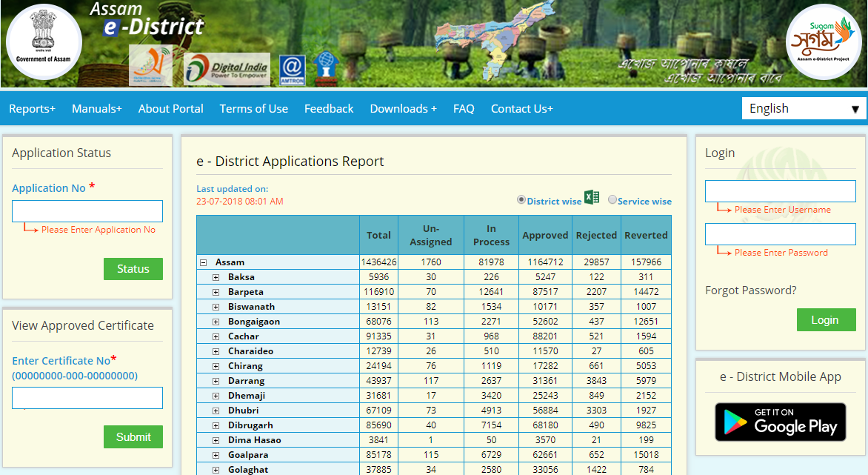Select the District wise radio button
868x475 pixels.
click(x=523, y=200)
